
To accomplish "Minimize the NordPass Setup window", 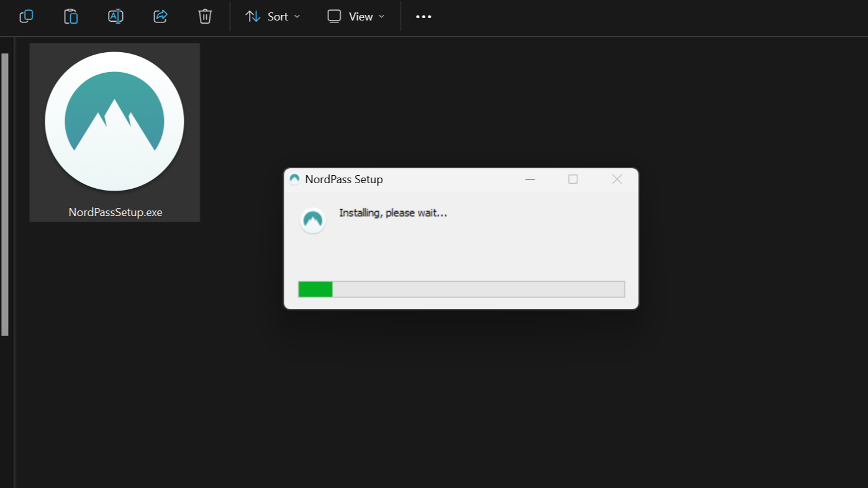I will pyautogui.click(x=530, y=179).
